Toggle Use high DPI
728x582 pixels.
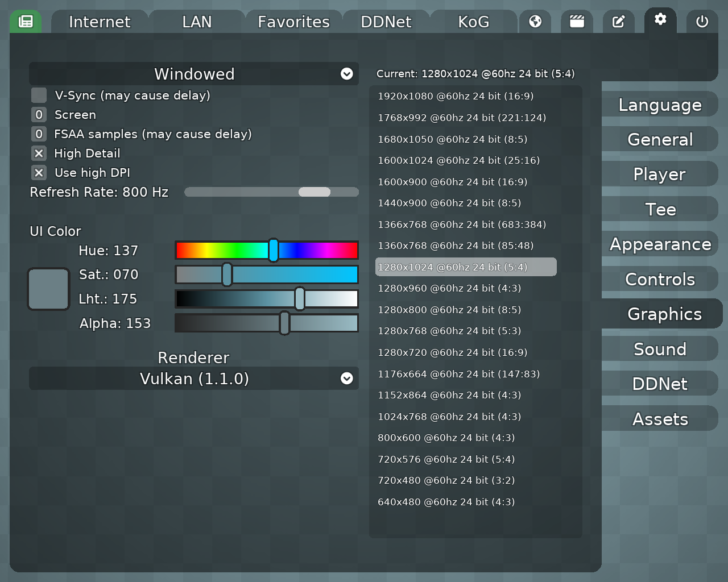pos(38,172)
